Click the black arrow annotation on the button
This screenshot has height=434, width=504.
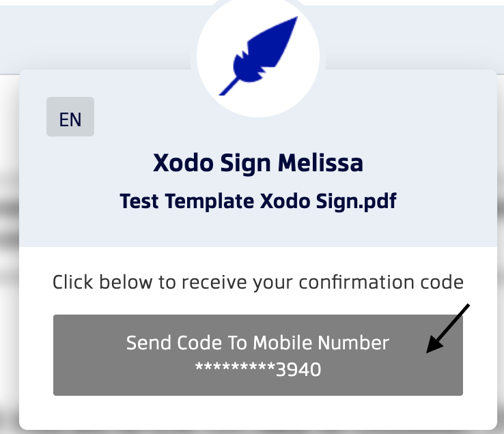448,328
